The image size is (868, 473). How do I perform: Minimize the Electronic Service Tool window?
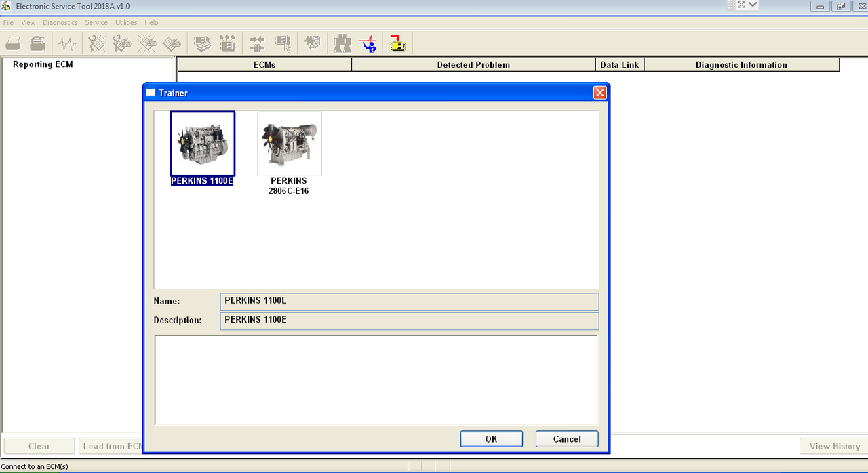pos(821,6)
